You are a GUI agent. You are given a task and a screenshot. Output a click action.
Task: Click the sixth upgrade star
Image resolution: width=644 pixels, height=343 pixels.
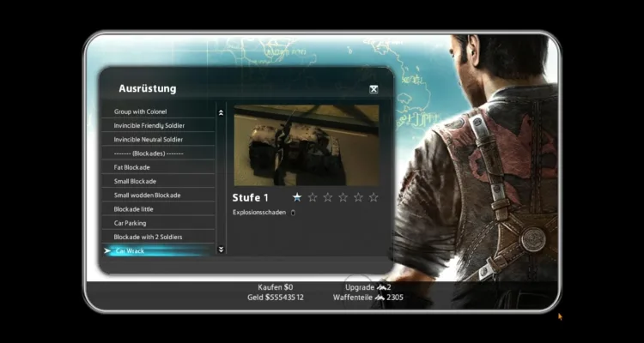(374, 197)
